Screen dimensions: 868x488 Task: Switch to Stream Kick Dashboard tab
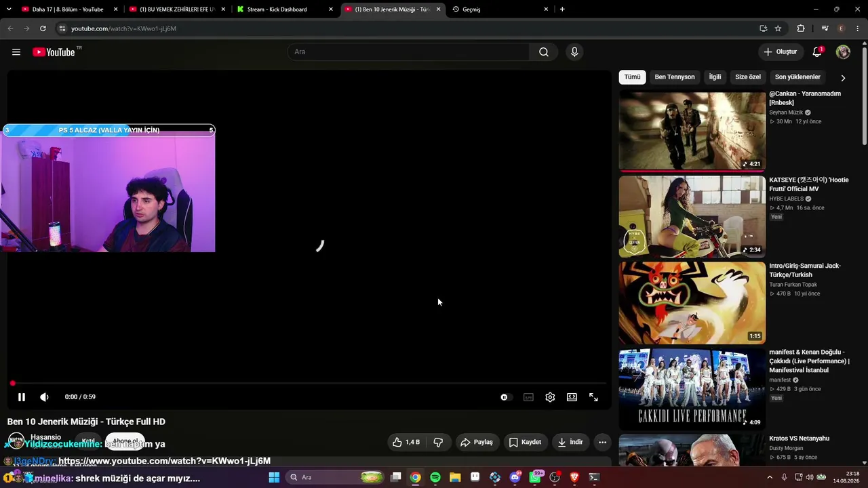[285, 9]
